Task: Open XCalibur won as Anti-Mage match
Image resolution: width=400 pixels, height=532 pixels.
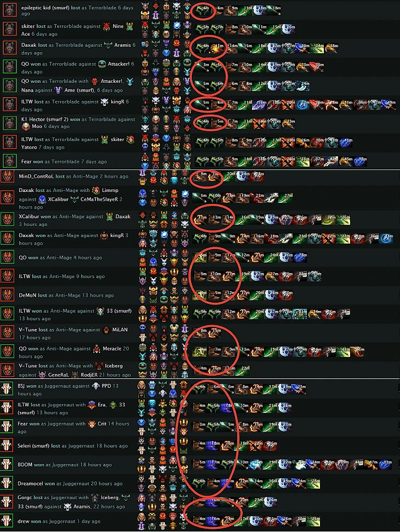Action: click(x=75, y=220)
